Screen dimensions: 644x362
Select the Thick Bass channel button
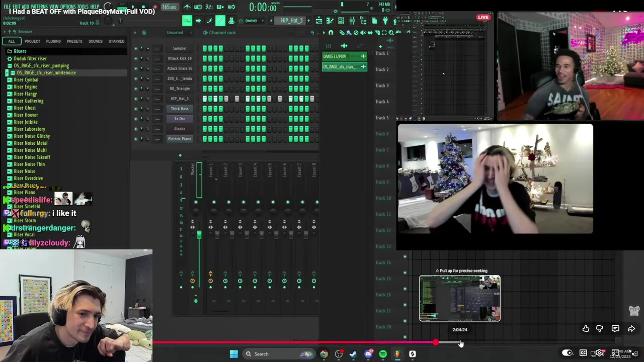tap(180, 109)
